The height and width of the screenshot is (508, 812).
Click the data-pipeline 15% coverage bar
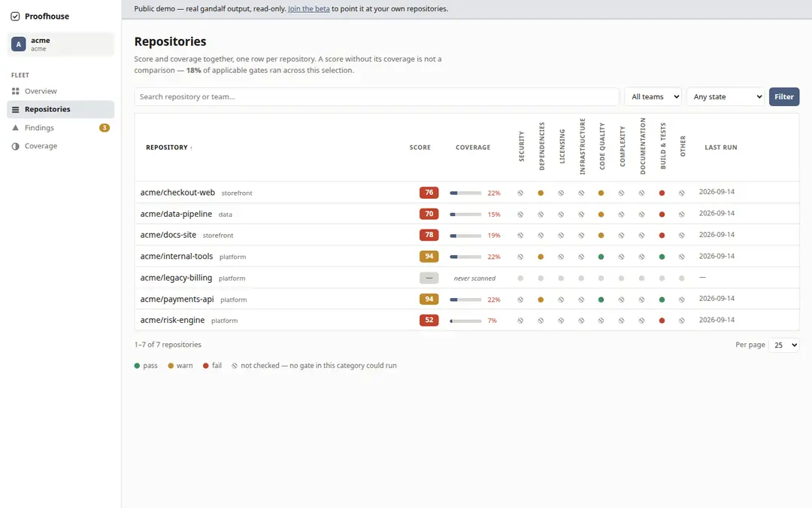(x=465, y=214)
